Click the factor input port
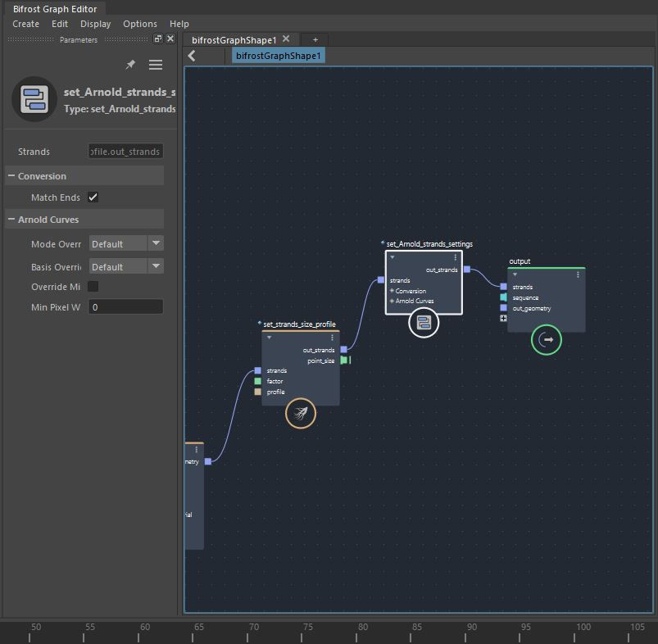658x644 pixels. 257,381
